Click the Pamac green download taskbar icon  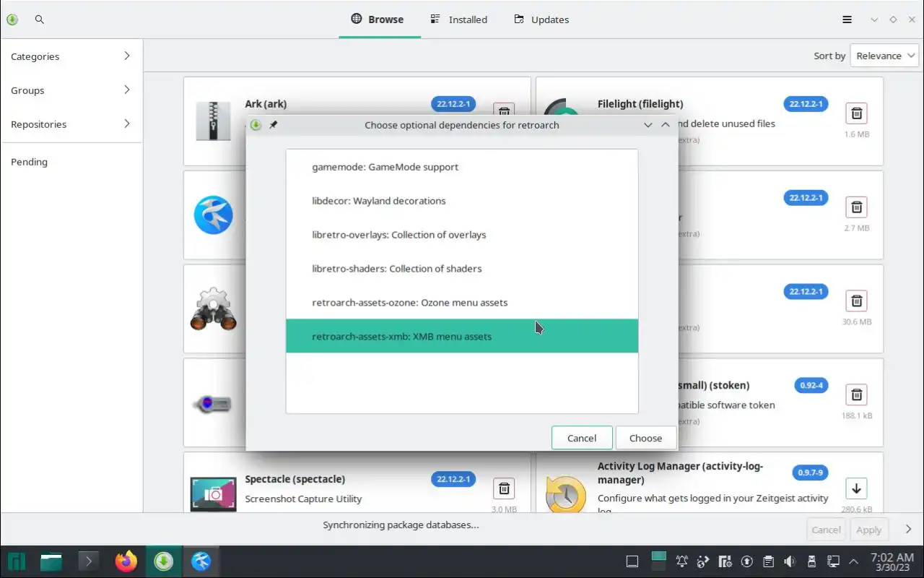pyautogui.click(x=164, y=561)
